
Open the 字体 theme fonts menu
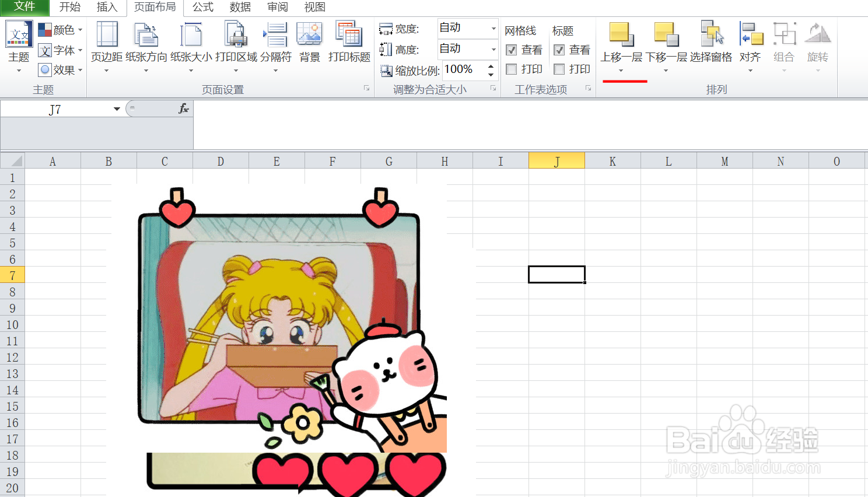pos(60,50)
